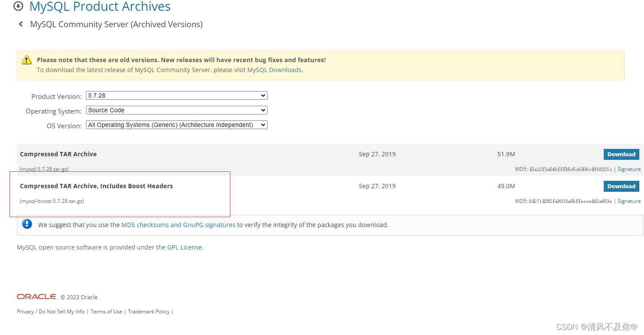The height and width of the screenshot is (335, 644).
Task: Click the (mysql-boost-5.7.28.tar.gz) filename
Action: click(52, 201)
